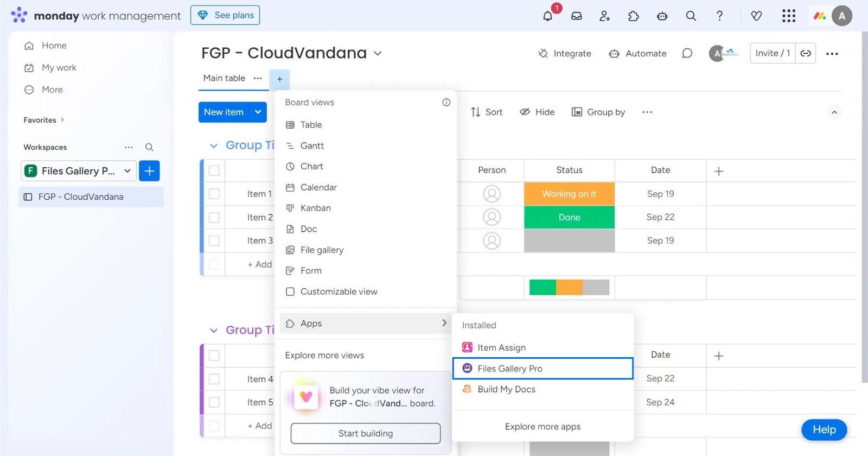The image size is (868, 456).
Task: Click the help question mark icon
Action: [x=719, y=16]
